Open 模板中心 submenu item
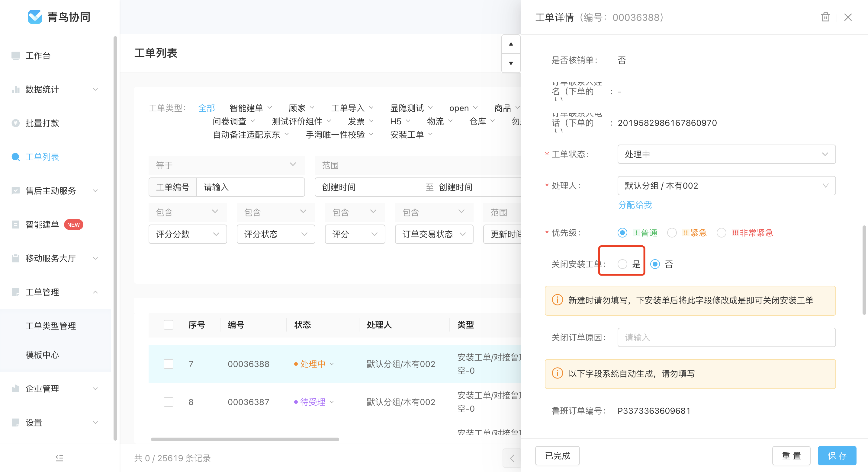The width and height of the screenshot is (868, 472). pyautogui.click(x=42, y=355)
